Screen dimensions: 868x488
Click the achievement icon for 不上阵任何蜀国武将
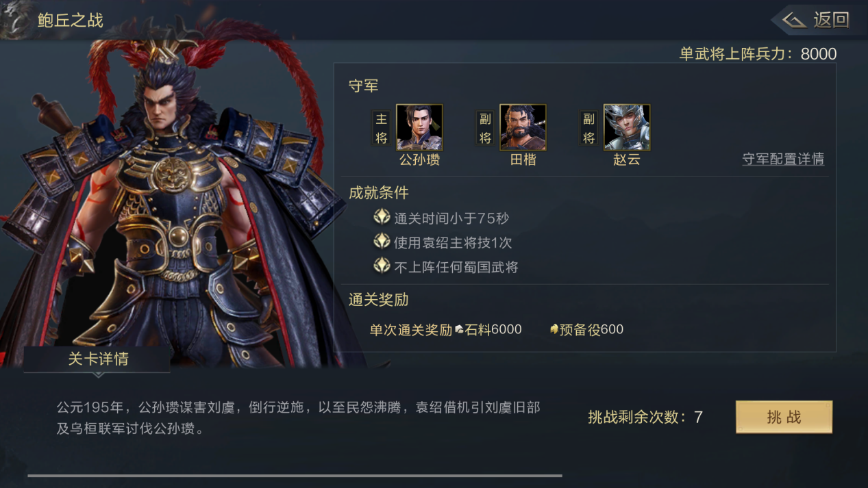(x=382, y=266)
